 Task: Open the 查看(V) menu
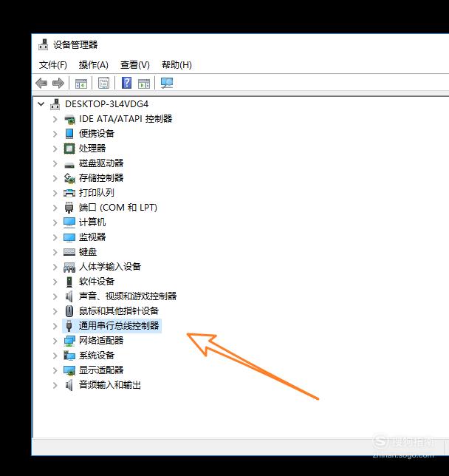(x=135, y=64)
